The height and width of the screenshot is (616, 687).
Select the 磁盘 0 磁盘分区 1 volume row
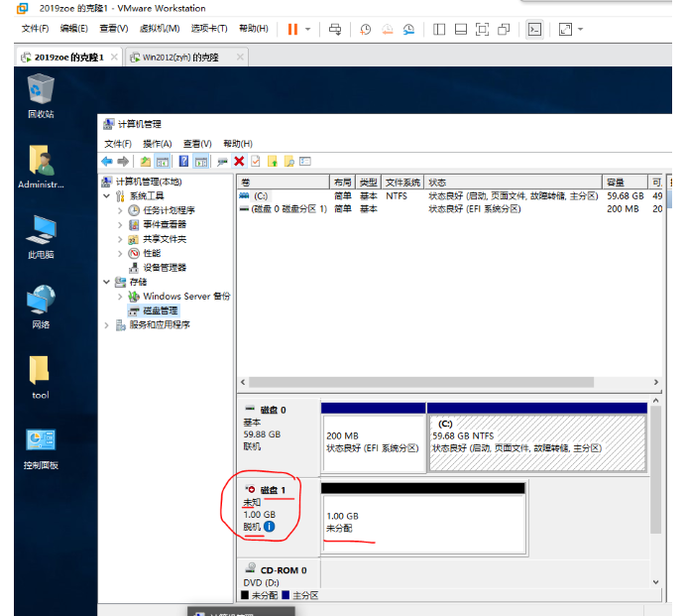(x=450, y=209)
